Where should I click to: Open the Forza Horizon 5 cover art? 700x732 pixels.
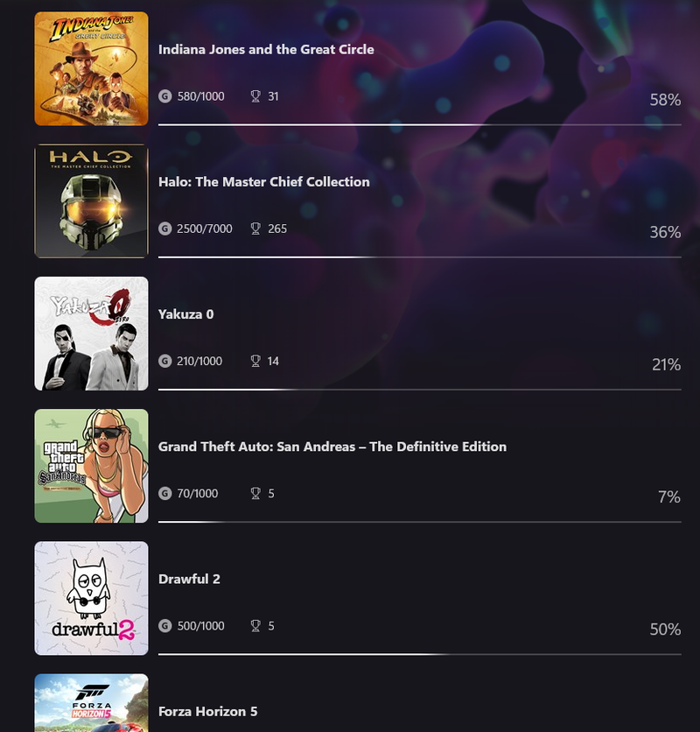point(92,702)
